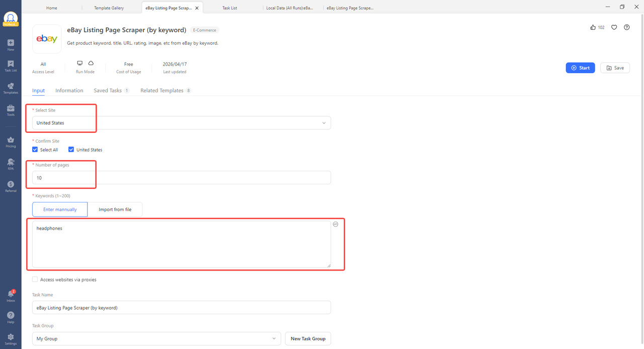
Task: Switch to the Information tab
Action: click(69, 90)
